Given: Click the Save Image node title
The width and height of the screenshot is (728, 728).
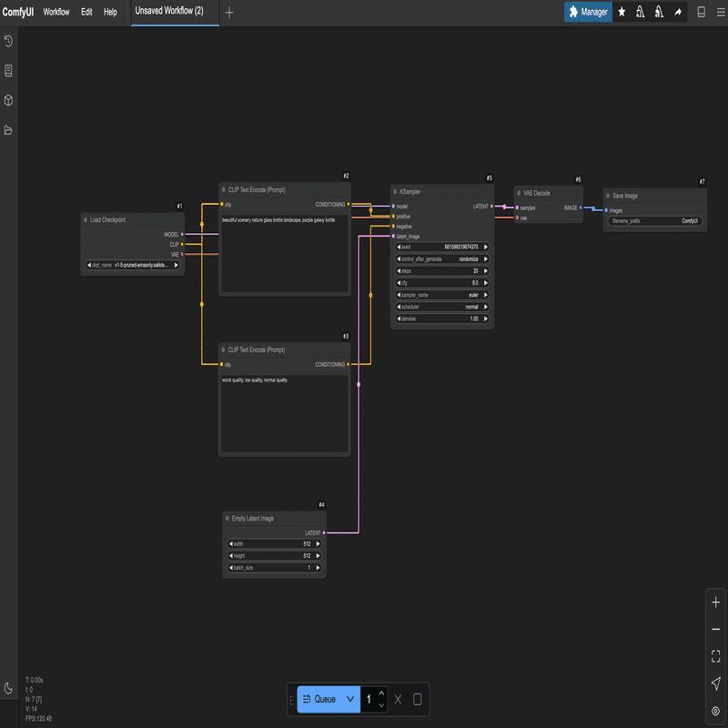Looking at the screenshot, I should point(625,196).
